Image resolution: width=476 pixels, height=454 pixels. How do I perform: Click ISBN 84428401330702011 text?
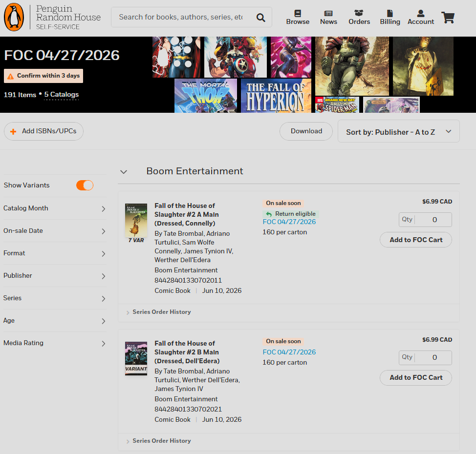click(x=188, y=281)
